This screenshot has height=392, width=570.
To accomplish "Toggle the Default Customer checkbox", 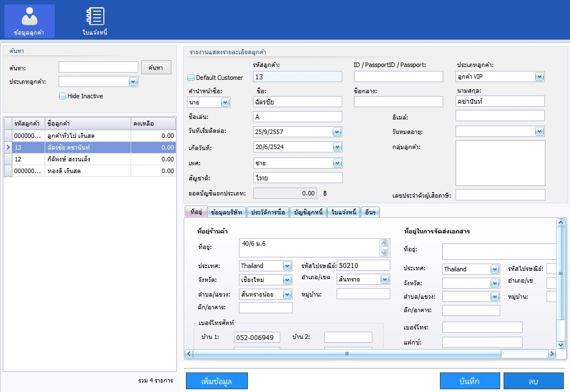I will (x=191, y=78).
